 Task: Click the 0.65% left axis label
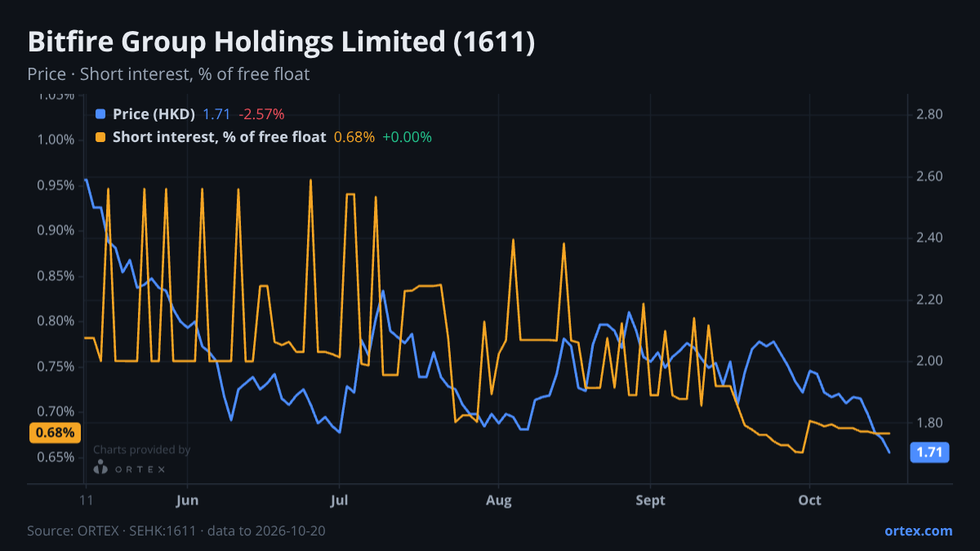point(56,457)
